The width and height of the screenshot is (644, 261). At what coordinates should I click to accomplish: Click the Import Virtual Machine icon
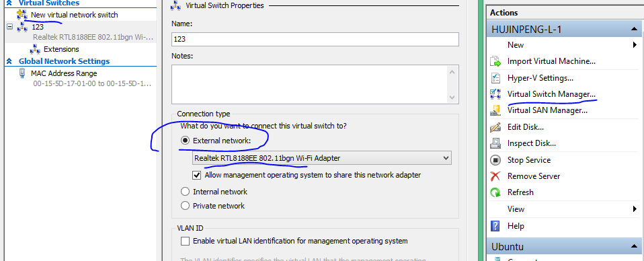(495, 62)
